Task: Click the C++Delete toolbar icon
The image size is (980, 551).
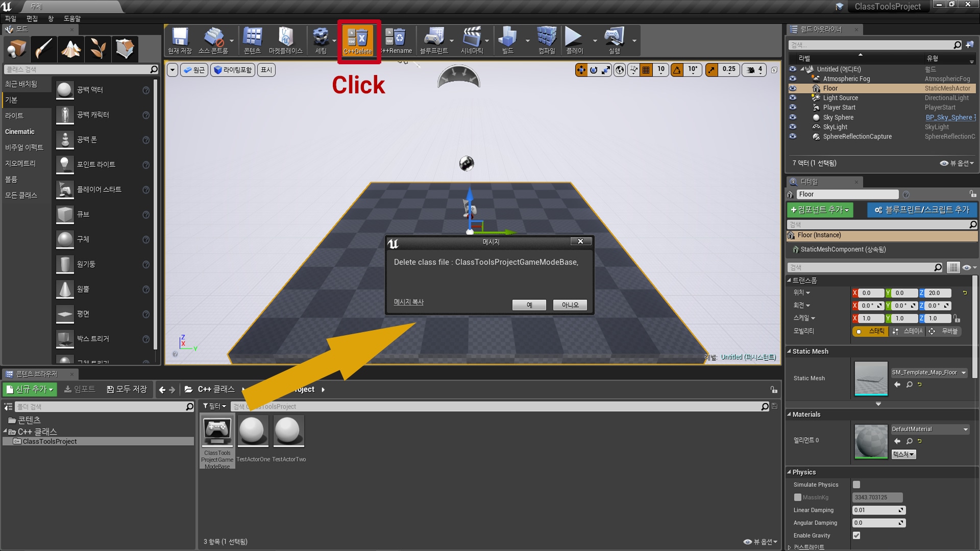Action: point(357,40)
